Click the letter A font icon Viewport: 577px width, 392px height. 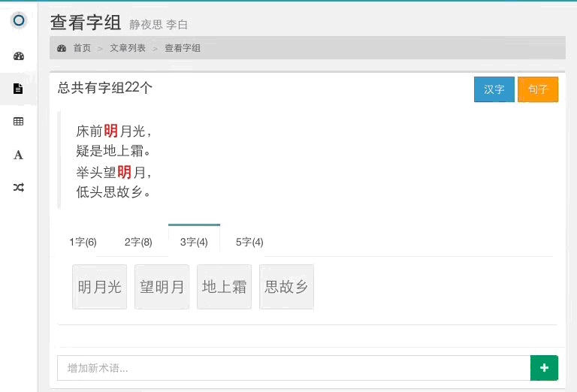19,155
